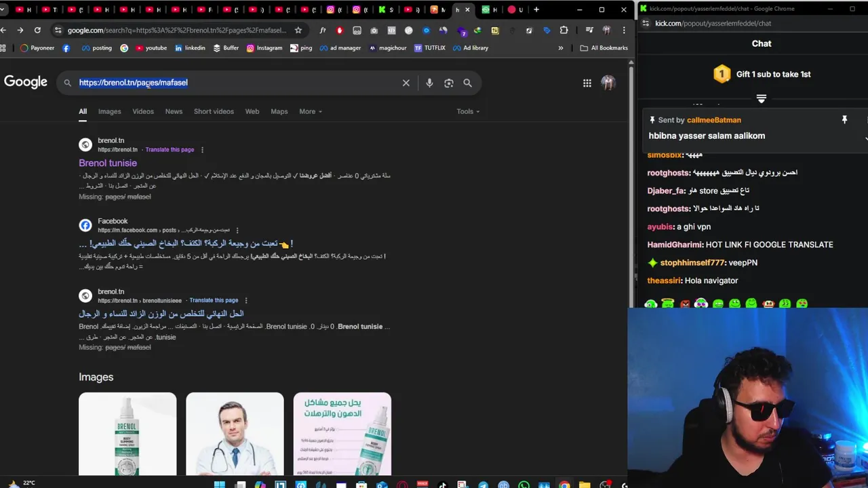Open the ping bookmark
The image size is (868, 488).
301,47
